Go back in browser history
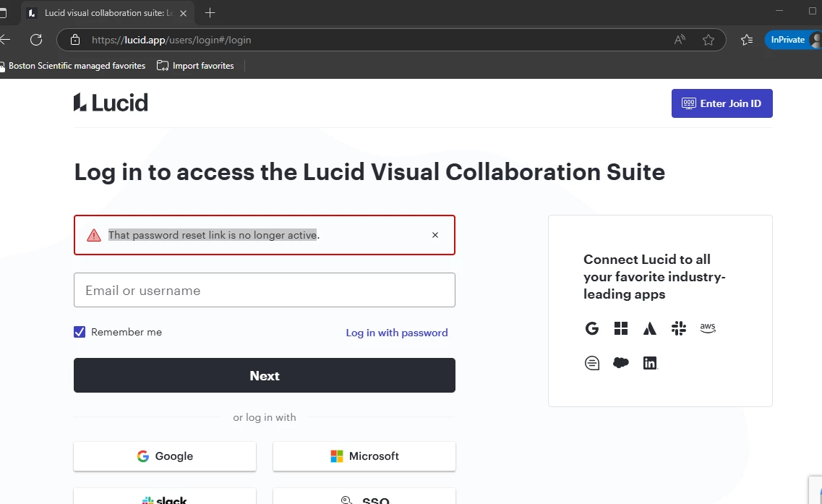 5,40
